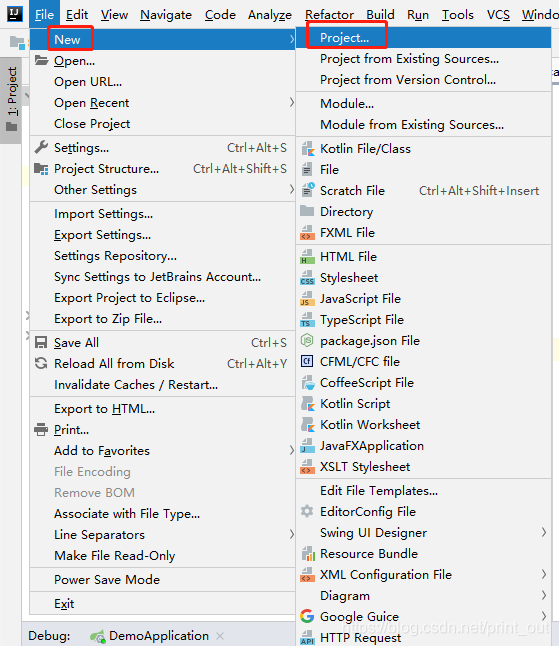The image size is (559, 646).
Task: Click the Resource Bundle icon
Action: [x=308, y=553]
